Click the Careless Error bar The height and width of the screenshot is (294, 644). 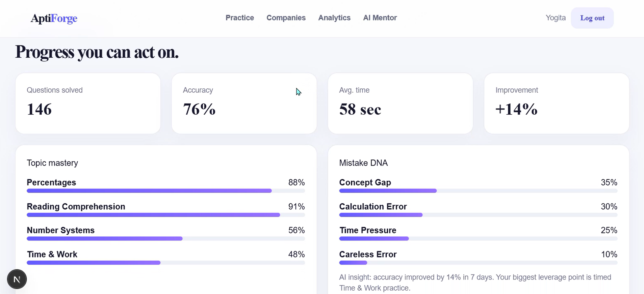[478, 263]
